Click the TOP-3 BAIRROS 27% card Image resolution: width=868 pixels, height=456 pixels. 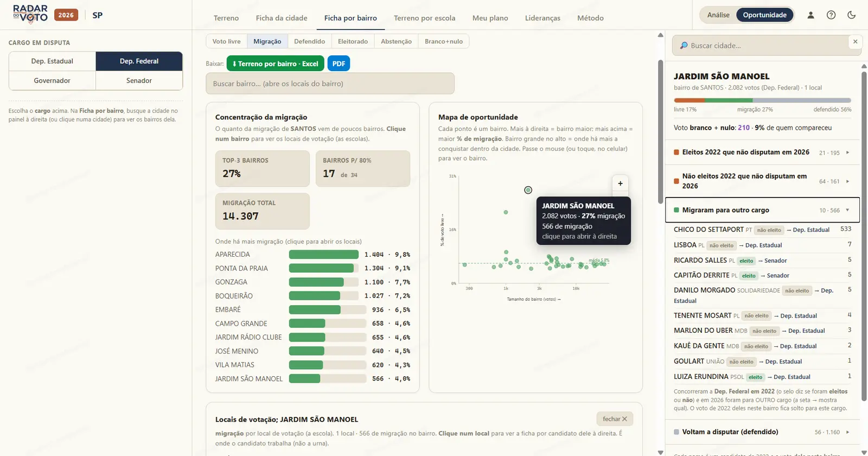(x=263, y=168)
